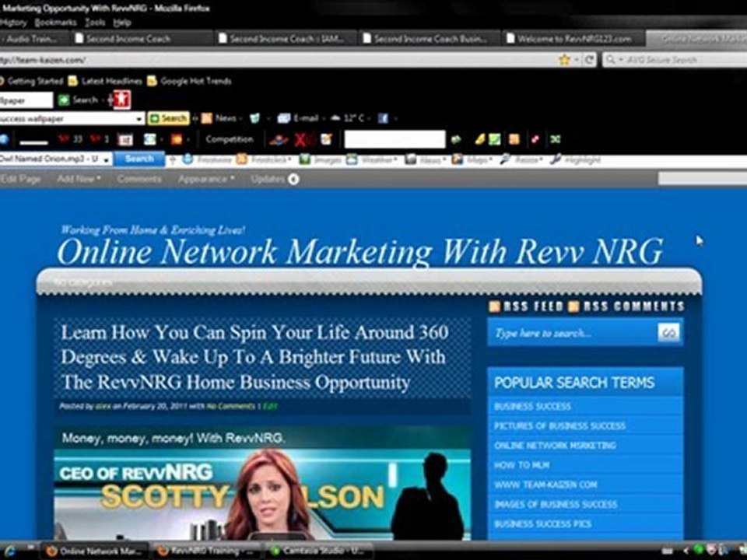Click the yellow Search button
Image resolution: width=747 pixels, height=560 pixels.
169,118
